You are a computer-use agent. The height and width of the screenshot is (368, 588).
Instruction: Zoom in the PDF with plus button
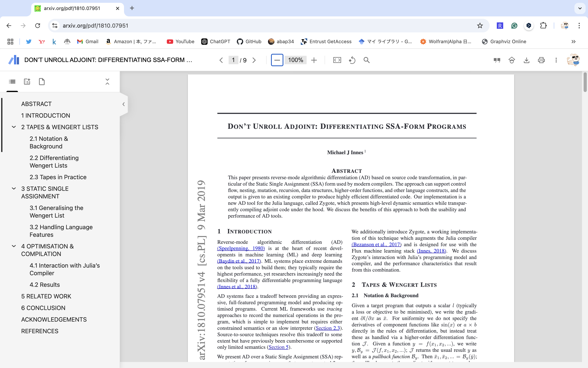click(314, 60)
